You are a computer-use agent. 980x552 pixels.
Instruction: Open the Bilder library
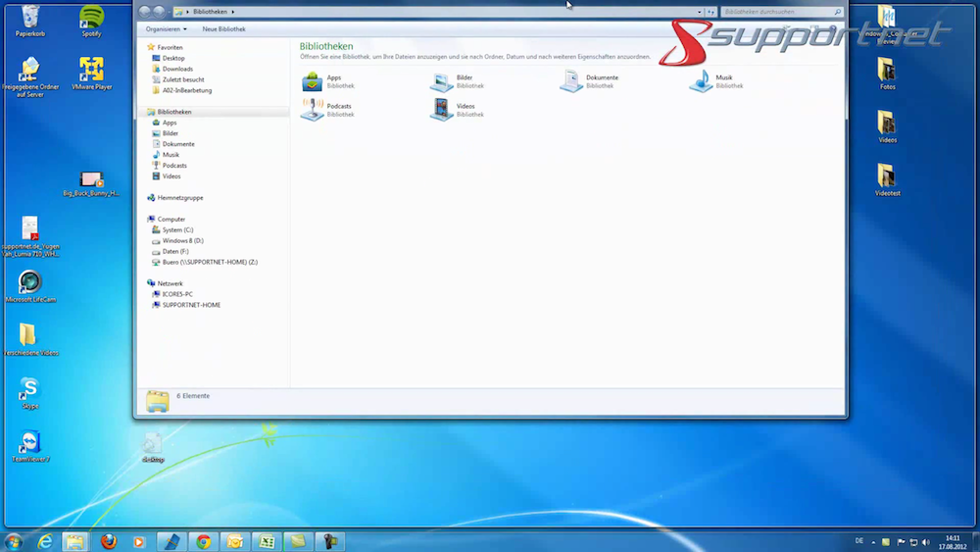pyautogui.click(x=442, y=81)
